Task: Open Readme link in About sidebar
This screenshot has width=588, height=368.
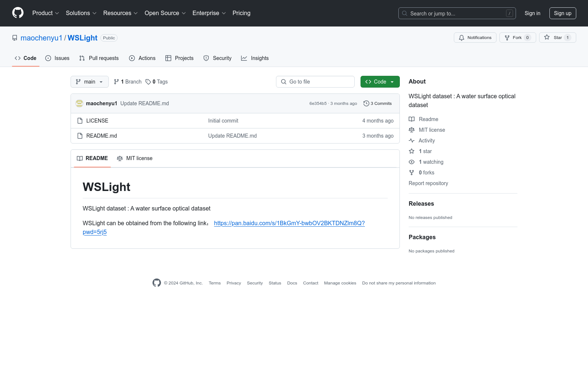Action: point(424,119)
